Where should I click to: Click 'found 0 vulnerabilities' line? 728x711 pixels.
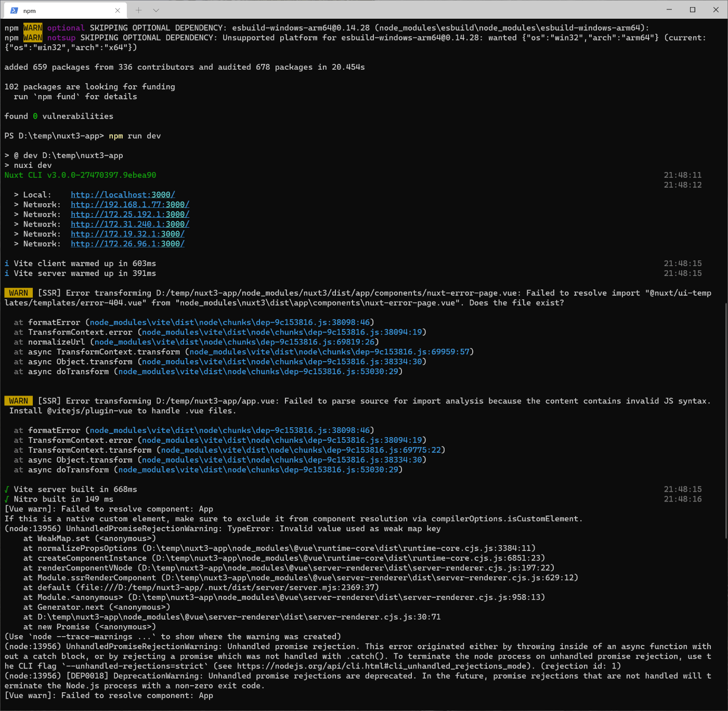click(59, 116)
